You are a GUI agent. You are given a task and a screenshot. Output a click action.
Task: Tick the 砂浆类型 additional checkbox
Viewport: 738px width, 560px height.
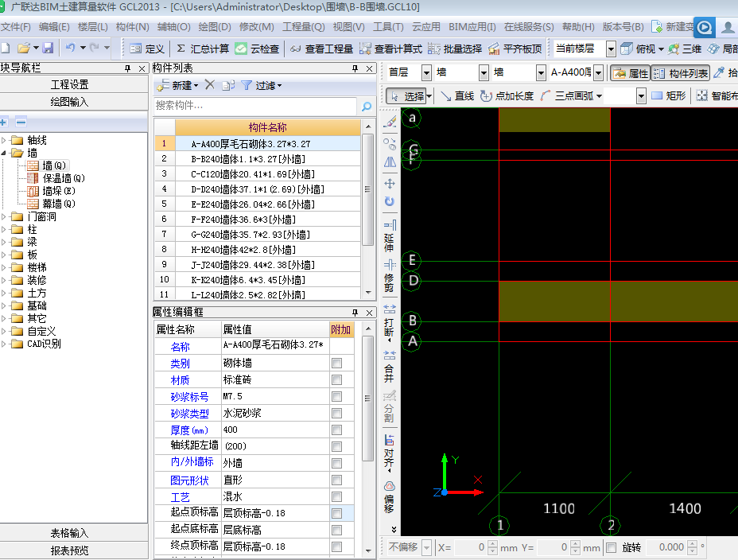(336, 413)
